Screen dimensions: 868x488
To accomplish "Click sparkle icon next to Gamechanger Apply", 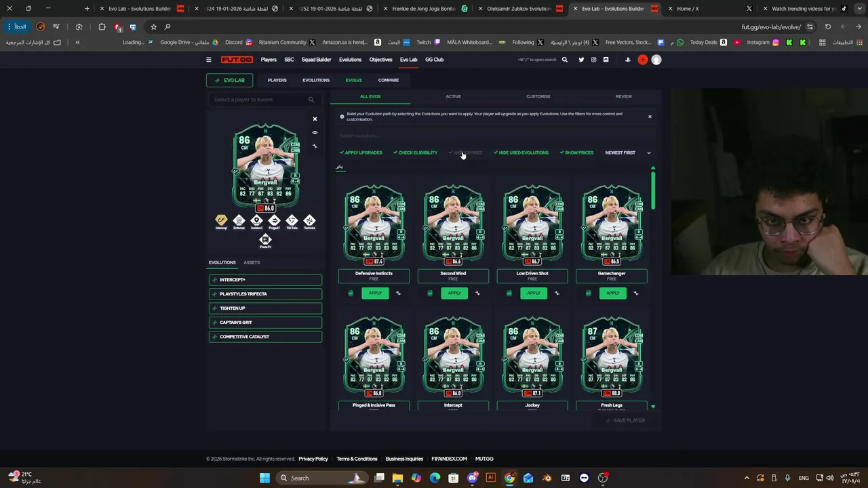I will pos(636,293).
